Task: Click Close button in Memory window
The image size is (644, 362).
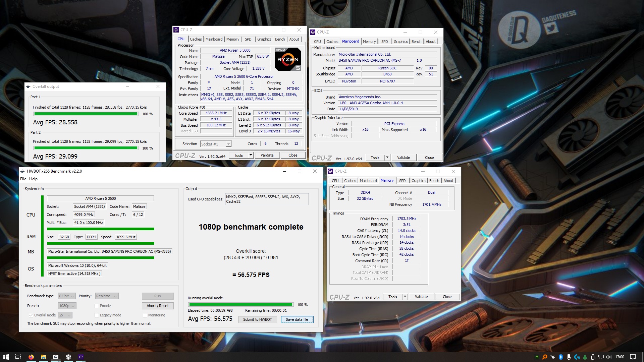Action: [447, 297]
